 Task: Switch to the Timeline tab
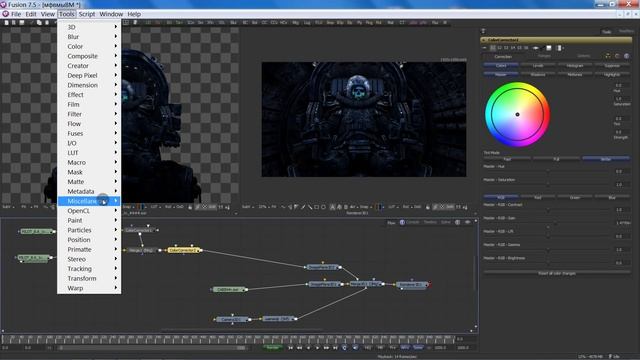[x=430, y=222]
